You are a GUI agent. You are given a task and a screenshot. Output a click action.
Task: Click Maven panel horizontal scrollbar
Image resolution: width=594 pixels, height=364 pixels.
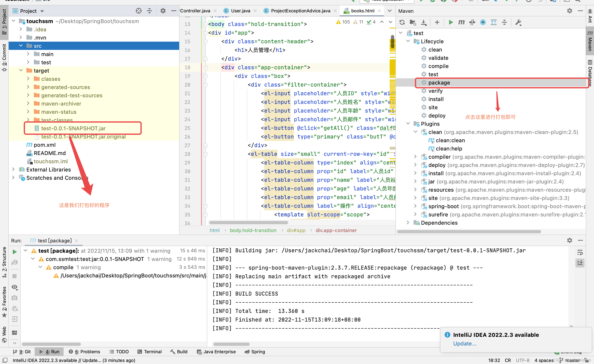469,232
